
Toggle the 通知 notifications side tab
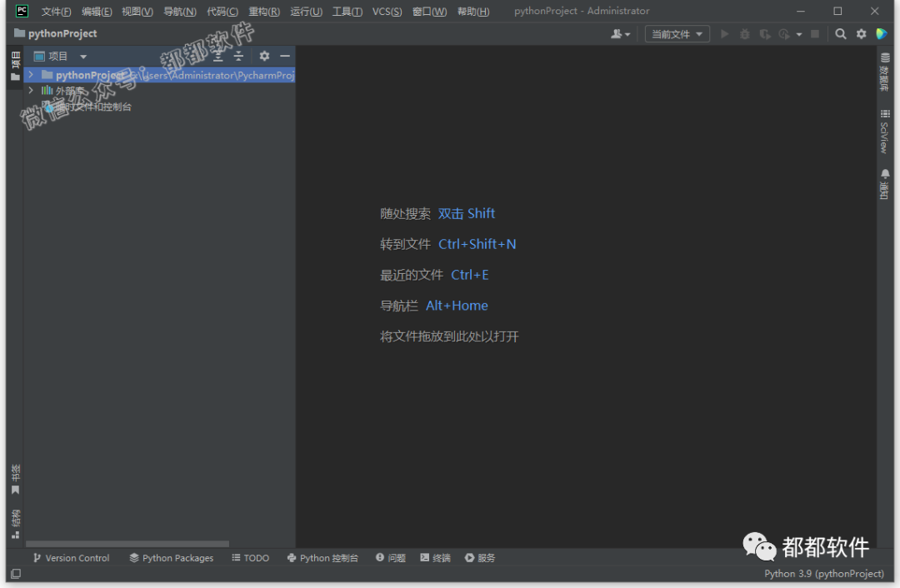[x=884, y=184]
